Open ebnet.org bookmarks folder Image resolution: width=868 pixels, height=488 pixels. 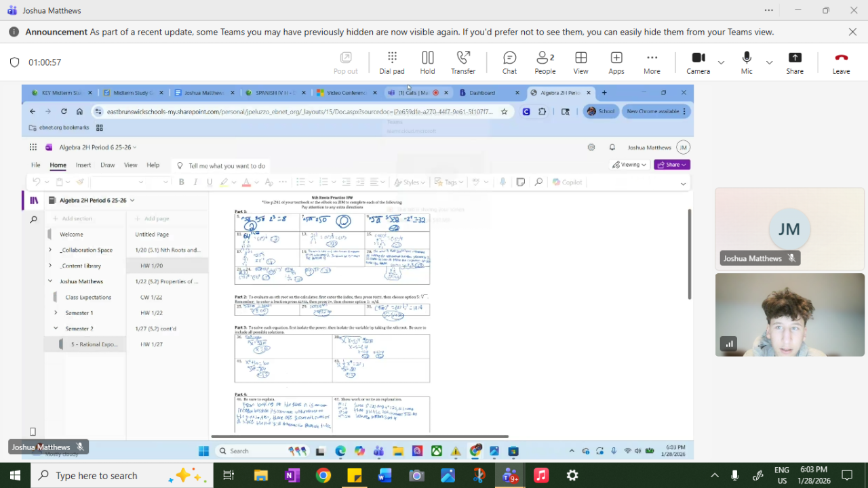click(x=59, y=127)
